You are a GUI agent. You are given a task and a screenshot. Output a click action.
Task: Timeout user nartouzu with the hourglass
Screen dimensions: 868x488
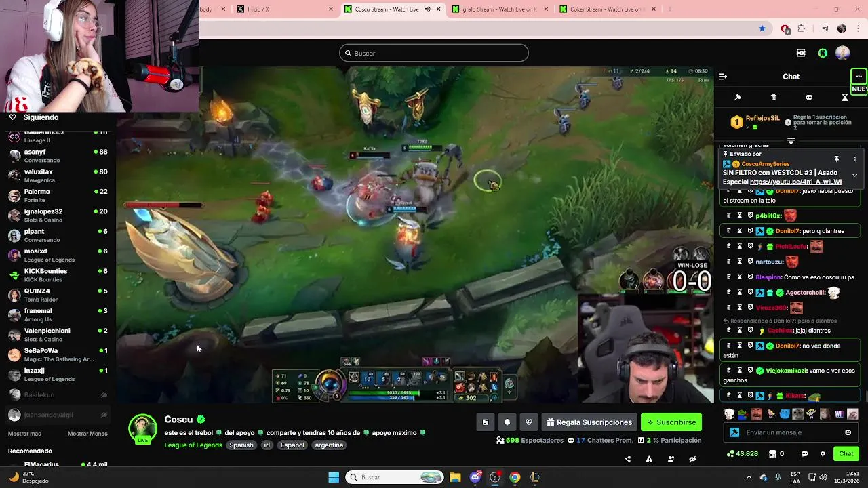739,262
